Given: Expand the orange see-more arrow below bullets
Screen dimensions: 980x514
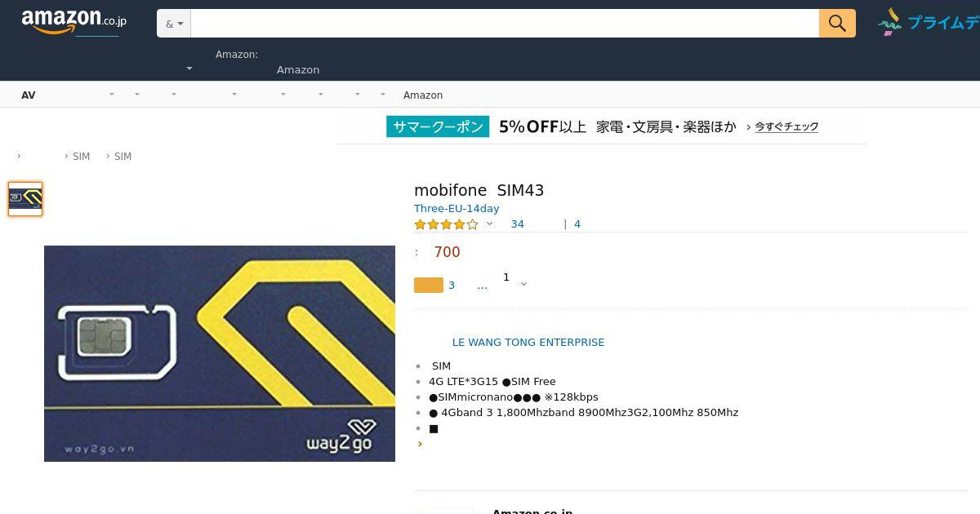Looking at the screenshot, I should pos(420,444).
